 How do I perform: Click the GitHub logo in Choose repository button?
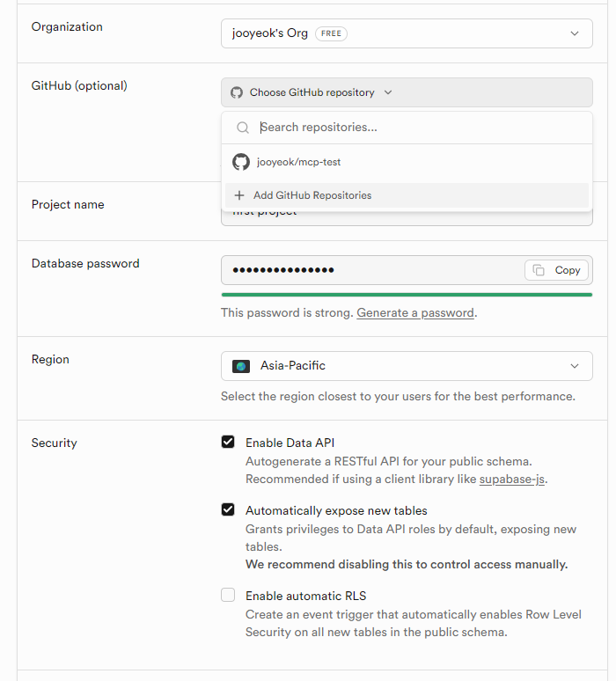pos(237,92)
